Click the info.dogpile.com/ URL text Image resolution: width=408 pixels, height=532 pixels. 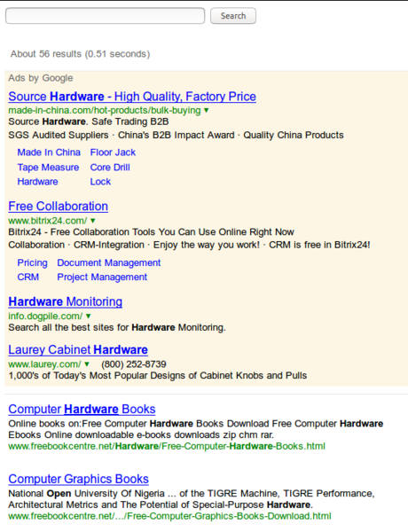[45, 316]
